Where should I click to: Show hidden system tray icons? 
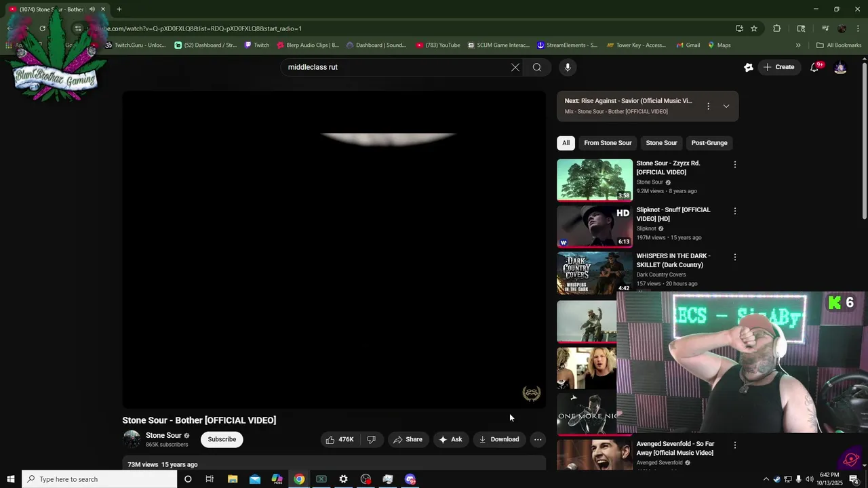766,479
